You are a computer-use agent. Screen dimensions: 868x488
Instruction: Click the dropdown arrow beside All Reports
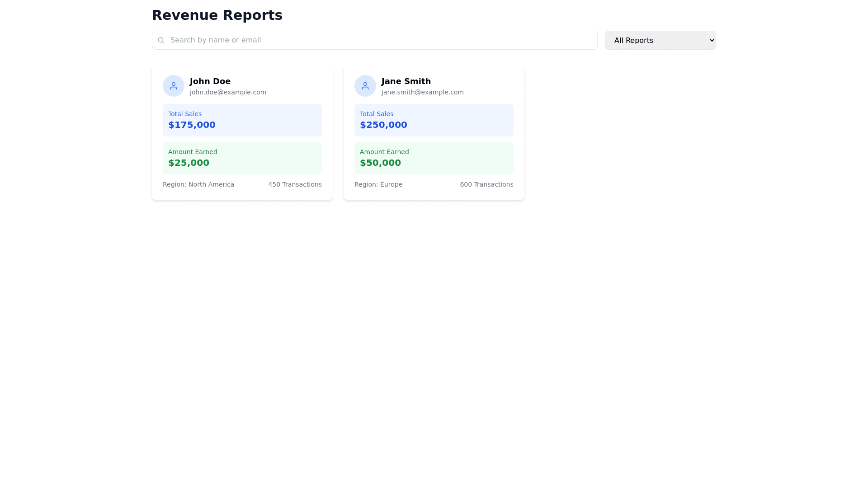(712, 40)
